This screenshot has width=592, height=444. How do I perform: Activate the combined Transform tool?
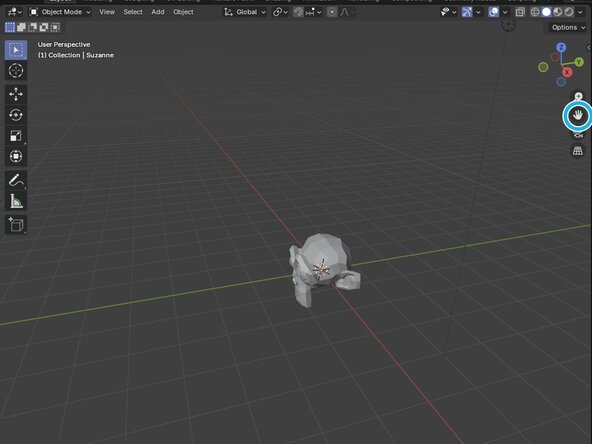pos(16,156)
